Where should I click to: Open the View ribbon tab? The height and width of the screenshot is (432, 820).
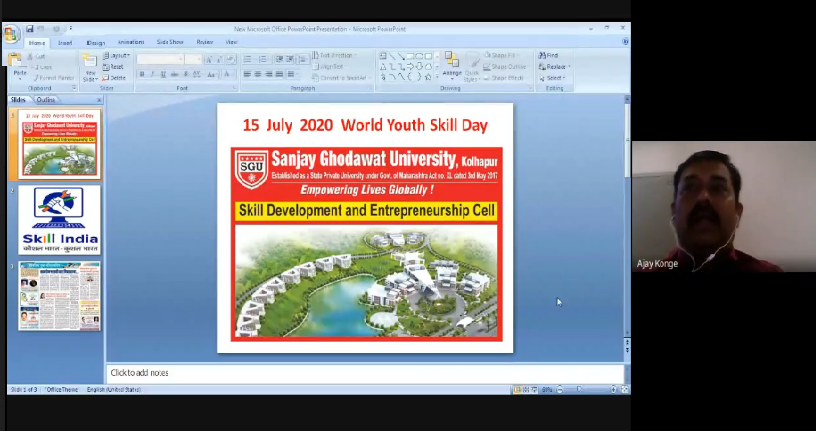click(x=231, y=42)
